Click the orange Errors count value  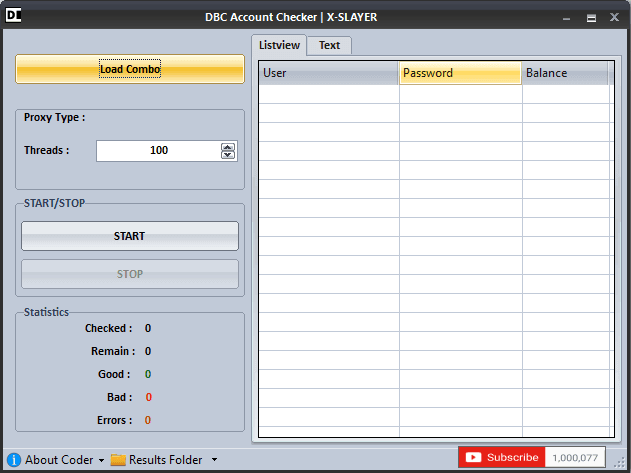click(148, 420)
